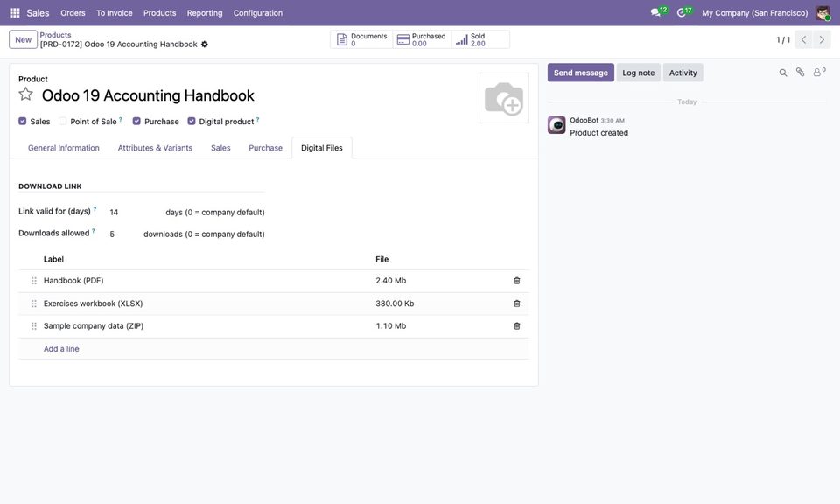Open the Configuration menu
The width and height of the screenshot is (840, 504).
click(x=257, y=13)
